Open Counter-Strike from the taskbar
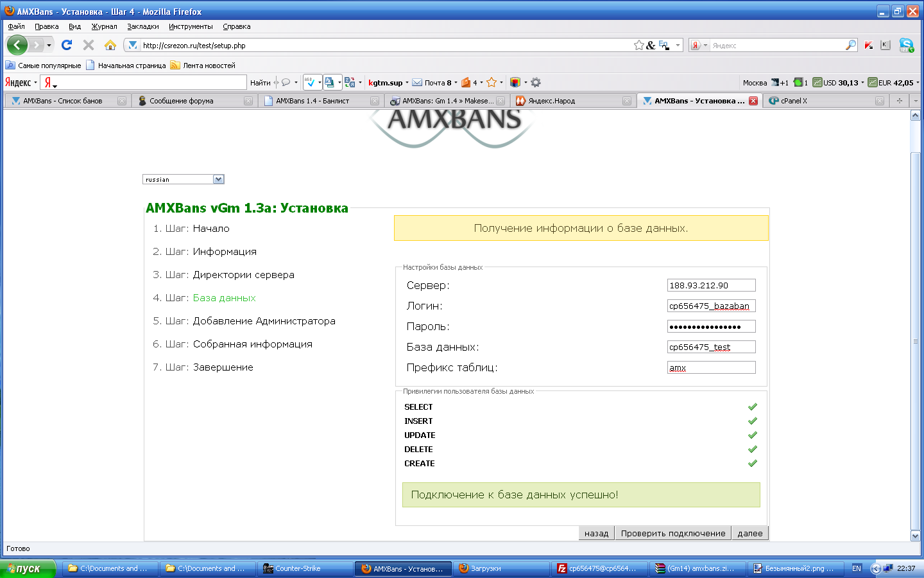 pyautogui.click(x=305, y=568)
